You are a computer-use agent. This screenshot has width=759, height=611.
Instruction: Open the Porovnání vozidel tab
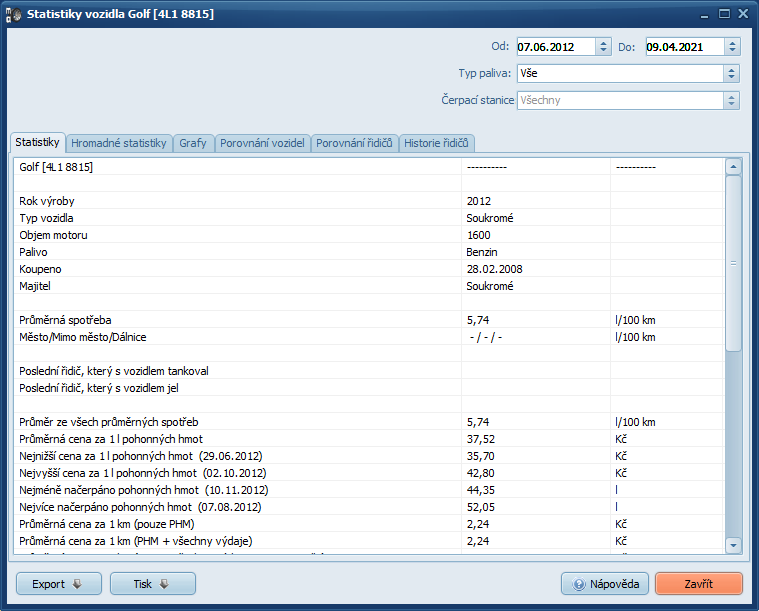click(x=262, y=143)
